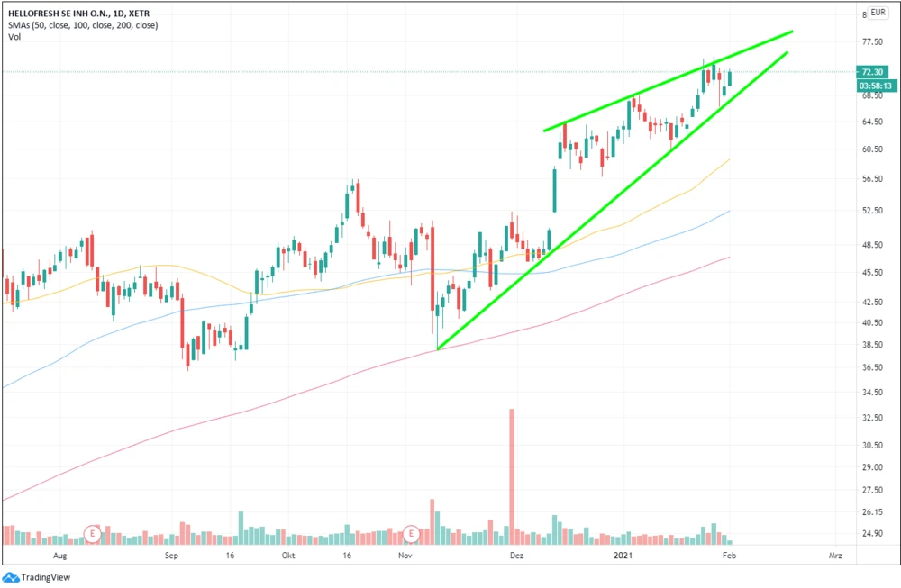Viewport: 901px width, 588px height.
Task: Select the HELLOFRESH SE symbol title
Action: tap(68, 14)
